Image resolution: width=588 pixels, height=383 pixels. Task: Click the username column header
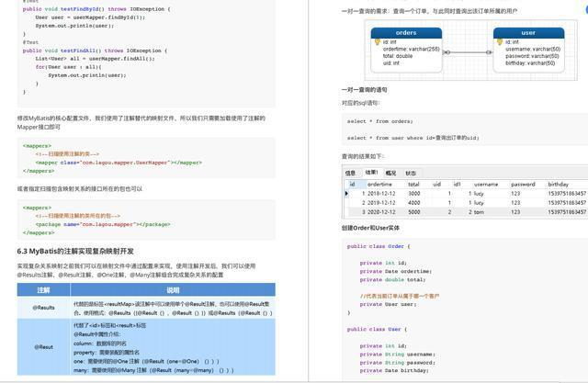click(486, 185)
